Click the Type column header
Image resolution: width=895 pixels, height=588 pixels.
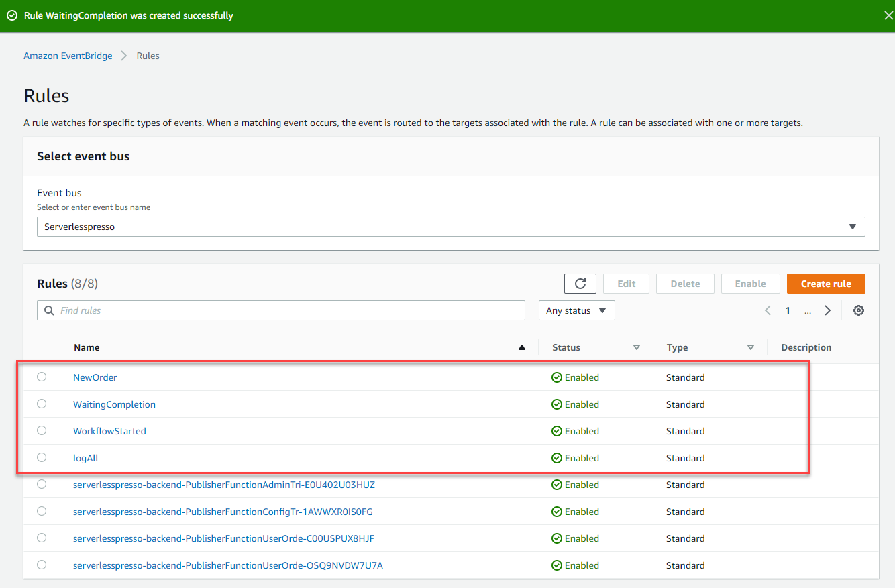tap(677, 347)
